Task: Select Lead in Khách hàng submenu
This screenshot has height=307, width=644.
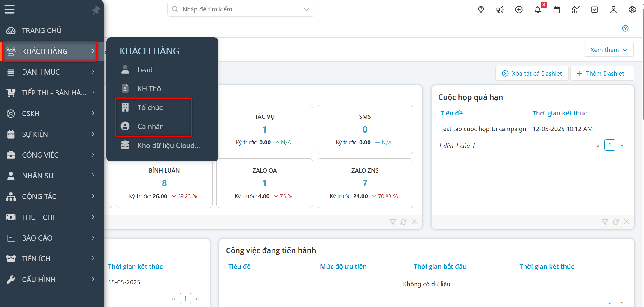Action: click(x=145, y=70)
